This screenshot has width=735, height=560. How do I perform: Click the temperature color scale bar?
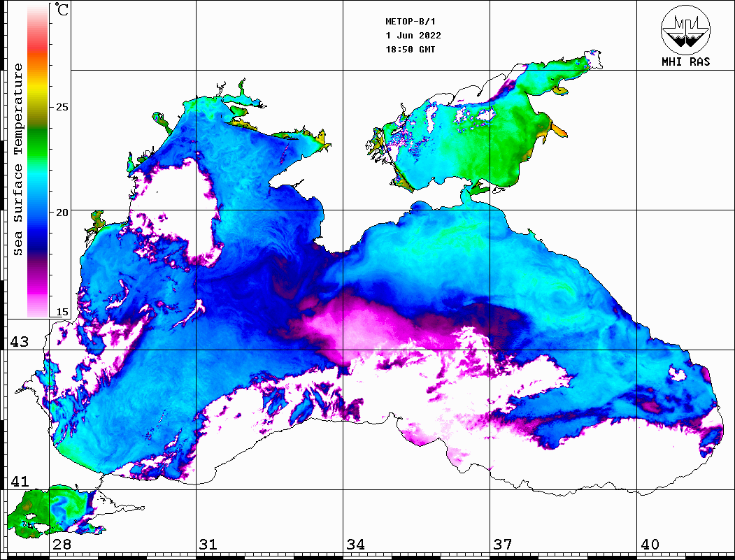pos(38,161)
